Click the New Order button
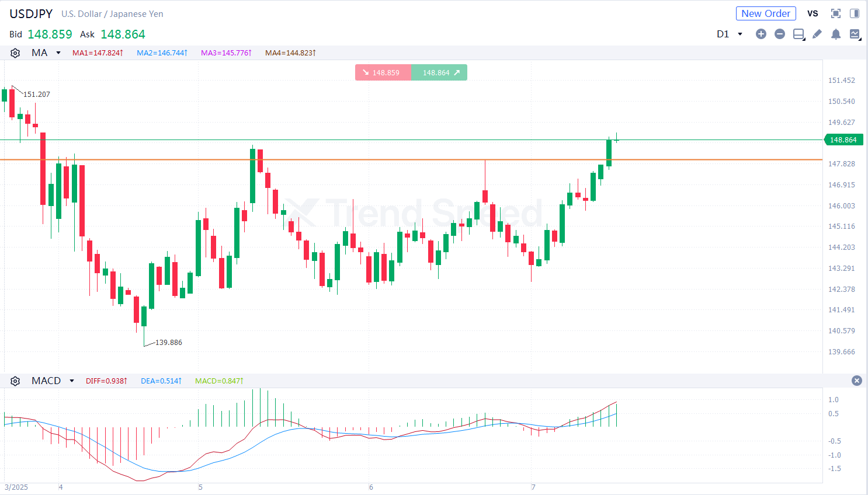Image resolution: width=868 pixels, height=495 pixels. click(766, 13)
